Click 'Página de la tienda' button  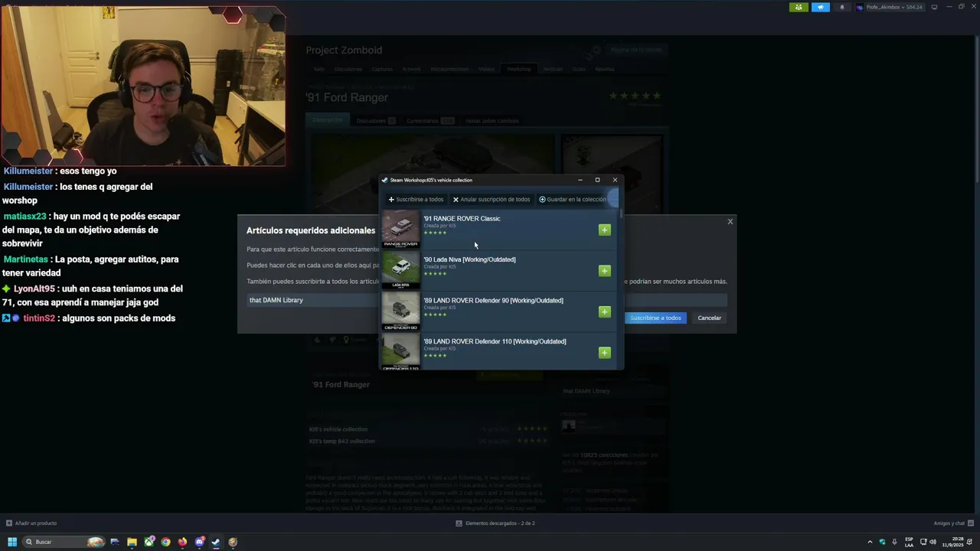pos(636,50)
